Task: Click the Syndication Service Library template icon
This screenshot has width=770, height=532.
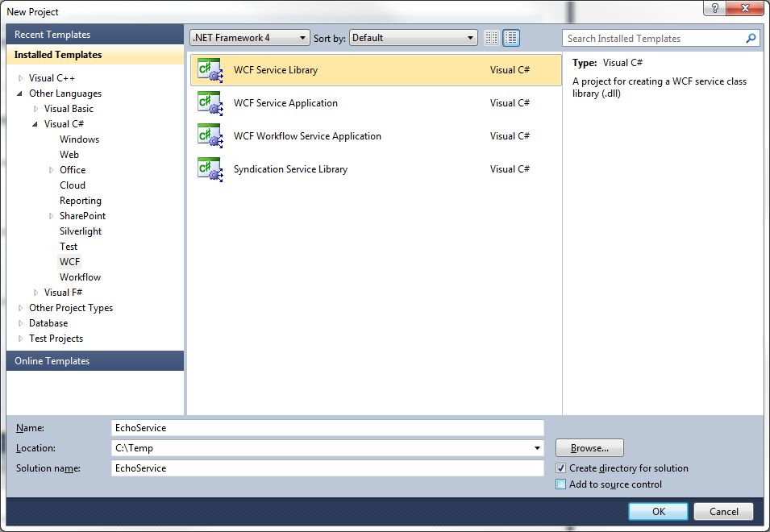Action: coord(210,169)
